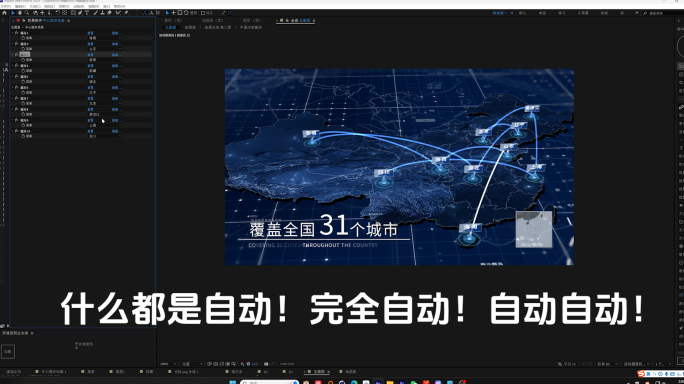Select the Hand tool
The width and height of the screenshot is (684, 384).
point(20,13)
